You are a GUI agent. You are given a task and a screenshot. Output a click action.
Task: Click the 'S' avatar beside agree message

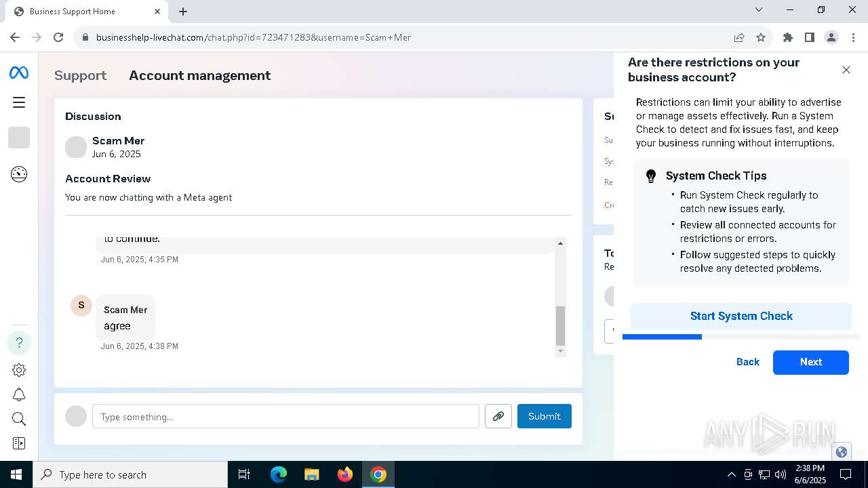point(81,305)
